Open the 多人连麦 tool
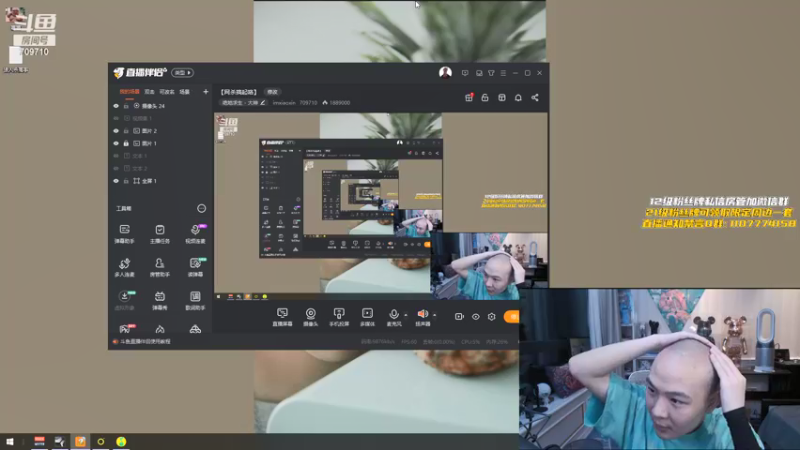 124,267
